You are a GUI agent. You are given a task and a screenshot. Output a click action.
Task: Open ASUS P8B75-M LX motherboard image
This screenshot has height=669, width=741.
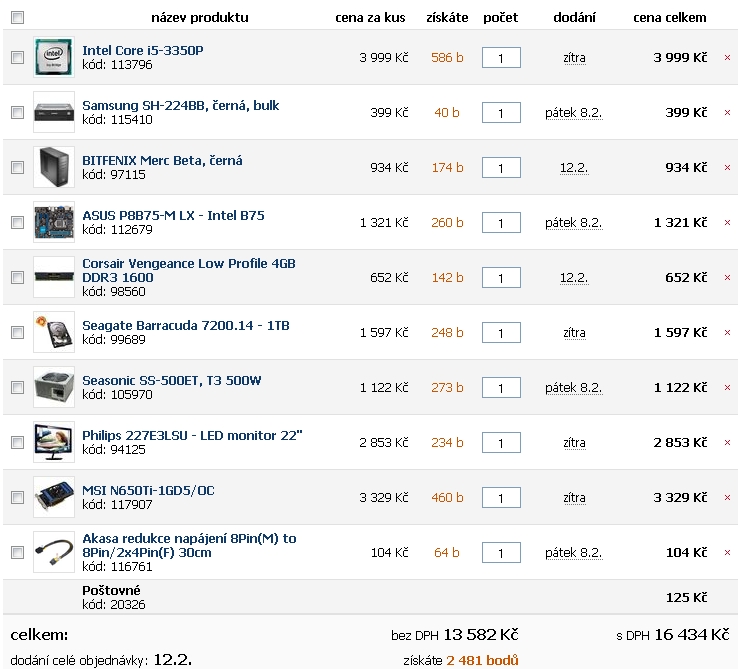[54, 222]
